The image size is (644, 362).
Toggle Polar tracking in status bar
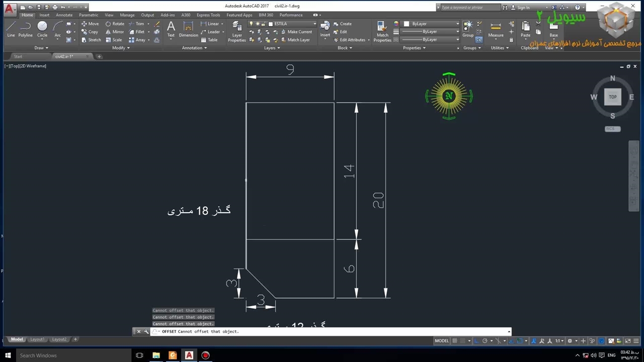pyautogui.click(x=485, y=341)
